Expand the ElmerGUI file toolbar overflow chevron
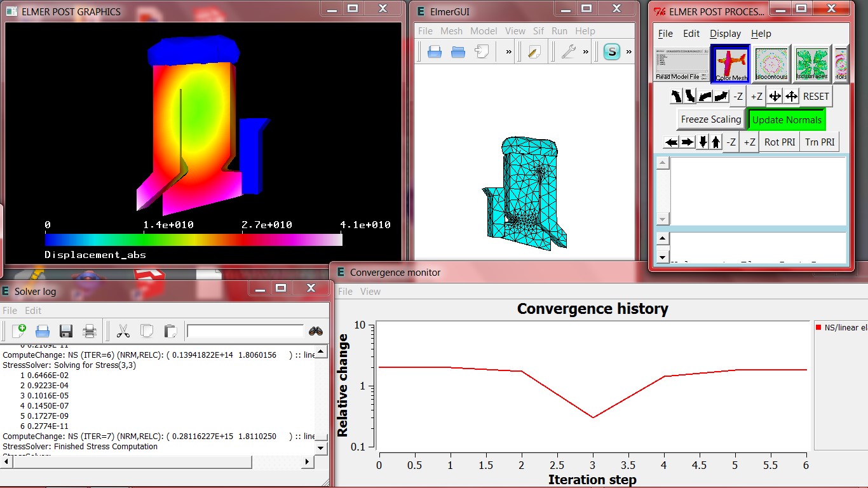Image resolution: width=868 pixels, height=488 pixels. tap(509, 52)
